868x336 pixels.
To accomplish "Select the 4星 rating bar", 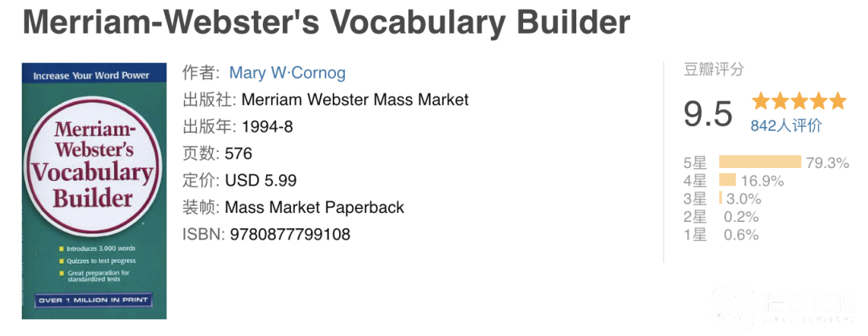I will click(x=727, y=180).
